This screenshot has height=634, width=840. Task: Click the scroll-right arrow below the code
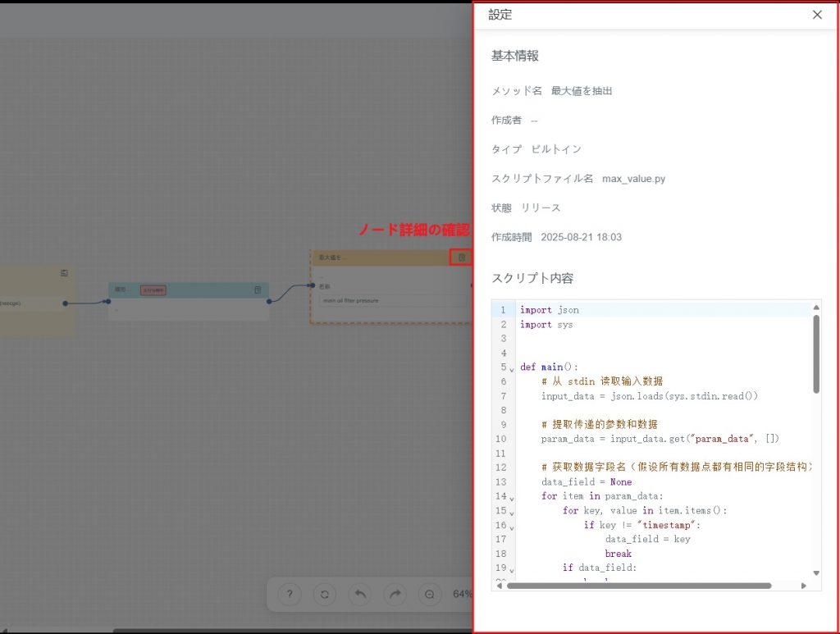[803, 586]
